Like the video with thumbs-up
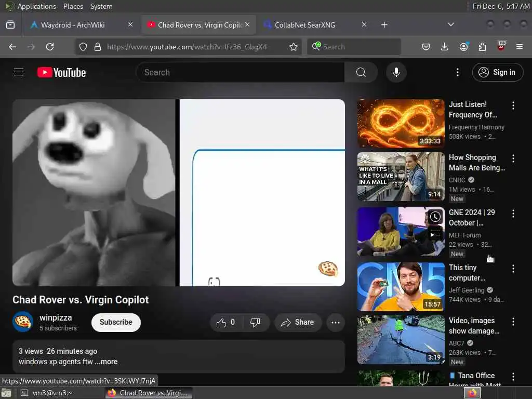This screenshot has height=399, width=532. (226, 322)
